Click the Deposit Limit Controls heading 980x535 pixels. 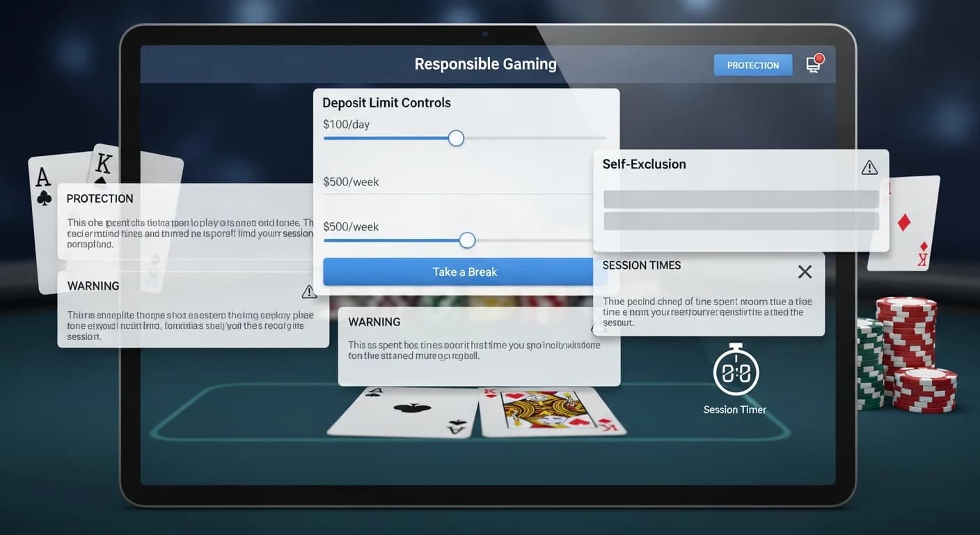tap(386, 102)
